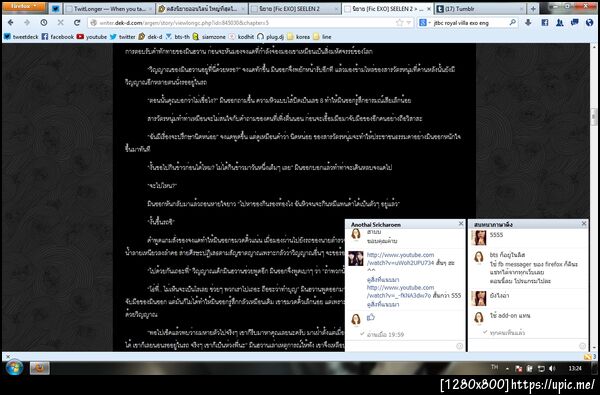The width and height of the screenshot is (600, 395).
Task: Click message input in right chat
Action: [523, 346]
